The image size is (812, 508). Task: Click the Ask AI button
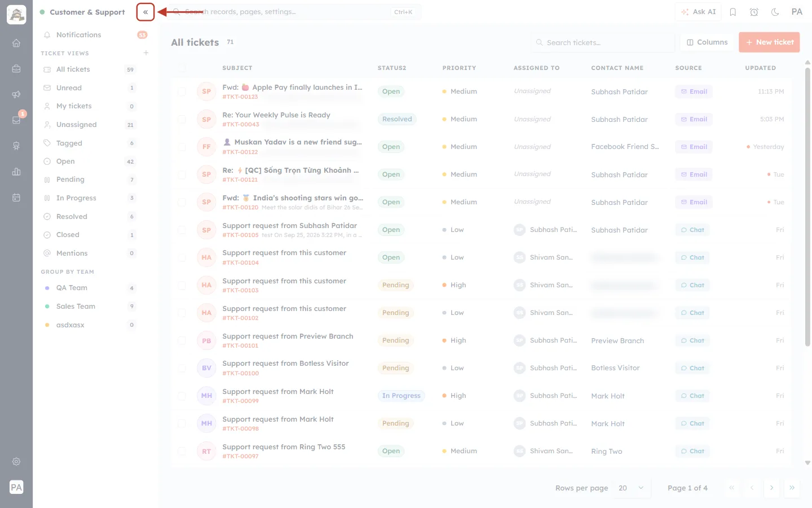pos(698,12)
